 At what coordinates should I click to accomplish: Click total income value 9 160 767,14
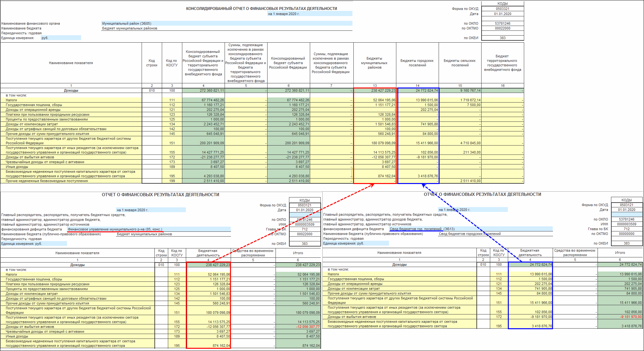tap(460, 90)
